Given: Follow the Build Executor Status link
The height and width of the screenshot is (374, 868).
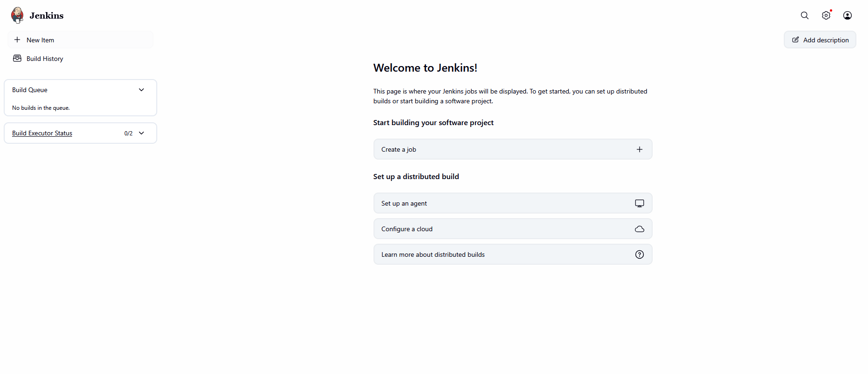Looking at the screenshot, I should (x=42, y=133).
